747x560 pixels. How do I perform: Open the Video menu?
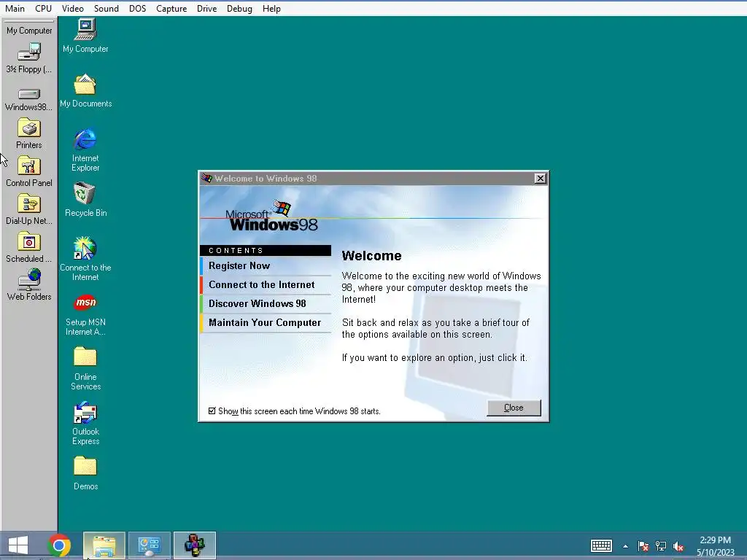click(72, 9)
